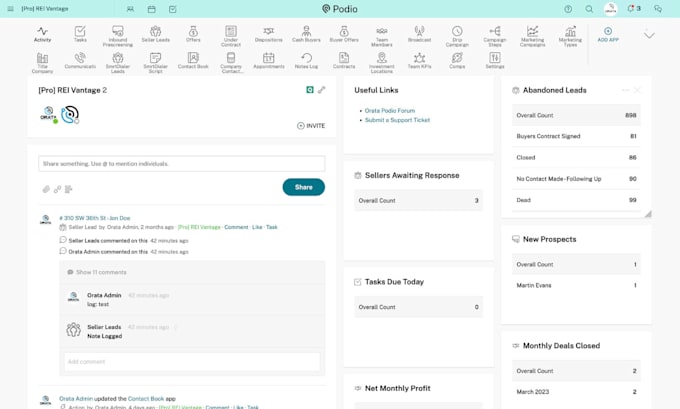Click the Martin Evans row in New Prospects
The height and width of the screenshot is (409, 680).
[x=576, y=285]
